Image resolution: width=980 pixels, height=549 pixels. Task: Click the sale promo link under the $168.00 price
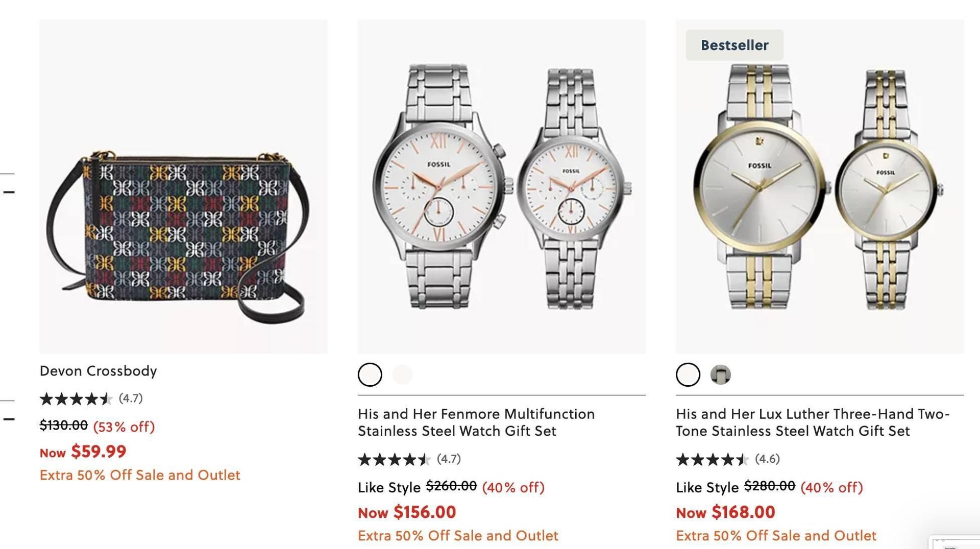click(776, 536)
